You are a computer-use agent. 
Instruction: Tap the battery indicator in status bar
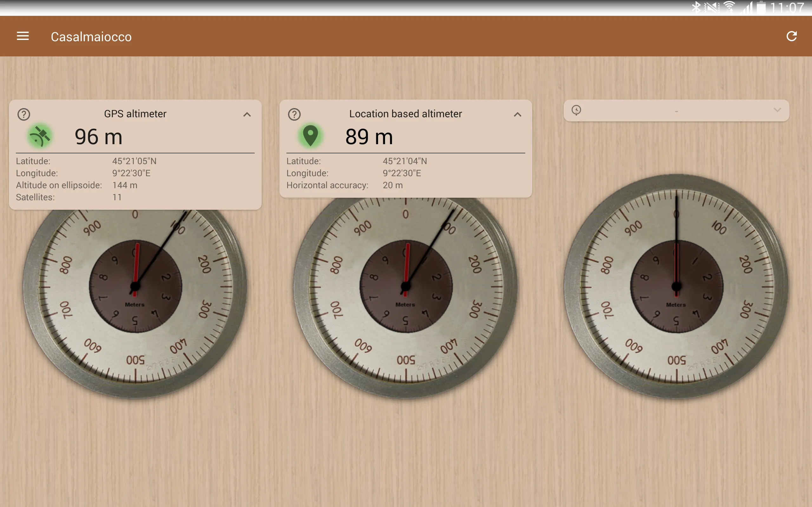click(x=761, y=7)
